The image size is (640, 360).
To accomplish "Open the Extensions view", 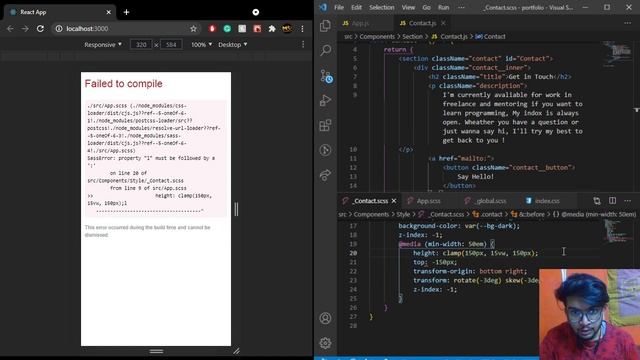I will coord(325,125).
